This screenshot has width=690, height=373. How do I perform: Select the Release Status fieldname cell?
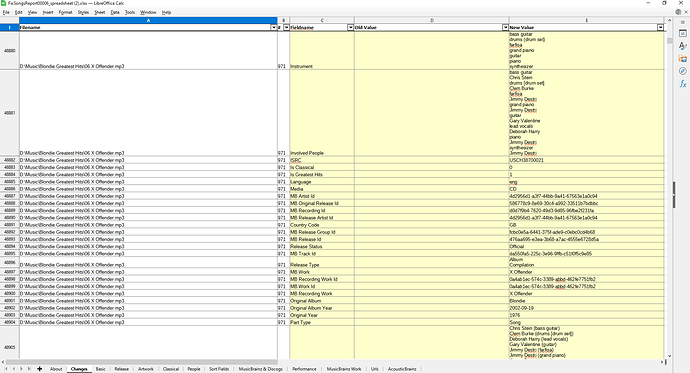(x=322, y=246)
